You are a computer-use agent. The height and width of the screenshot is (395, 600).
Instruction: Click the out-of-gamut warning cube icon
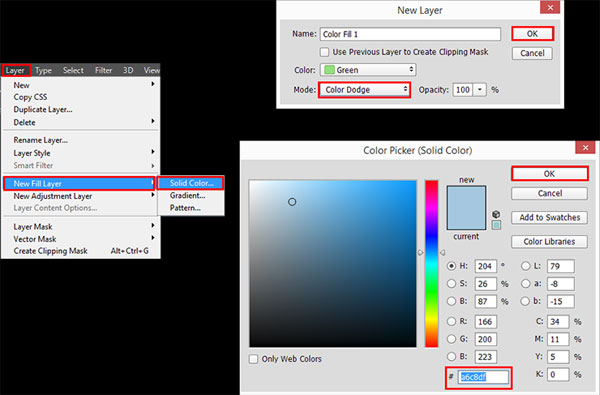(x=496, y=214)
